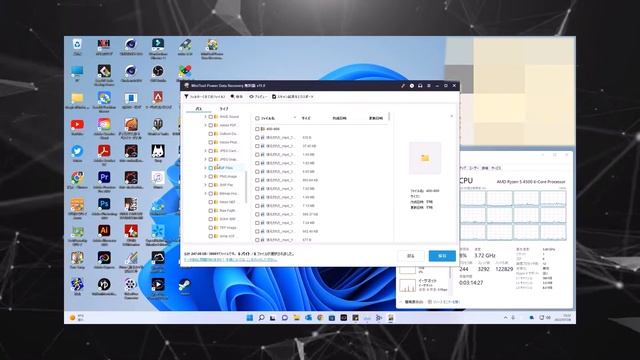Screen dimensions: 640x360
Task: Open the Steam desktop icon
Action: point(185,286)
